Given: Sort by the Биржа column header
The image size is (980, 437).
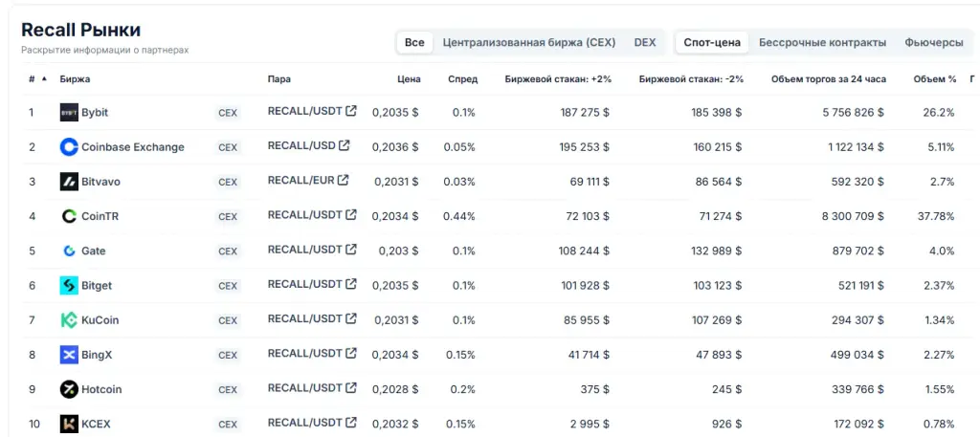Looking at the screenshot, I should pos(75,79).
